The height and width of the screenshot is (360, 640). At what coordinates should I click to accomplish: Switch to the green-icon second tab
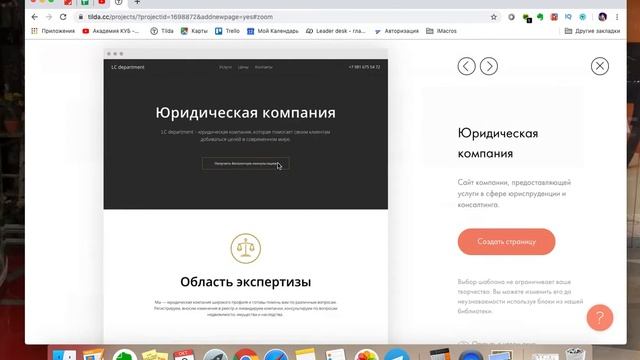[85, 2]
